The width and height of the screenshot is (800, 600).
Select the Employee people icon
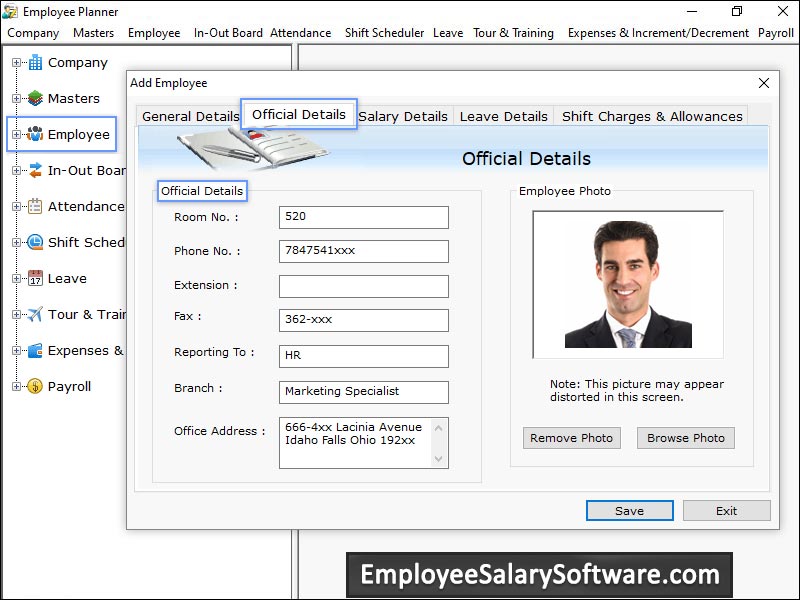[35, 134]
